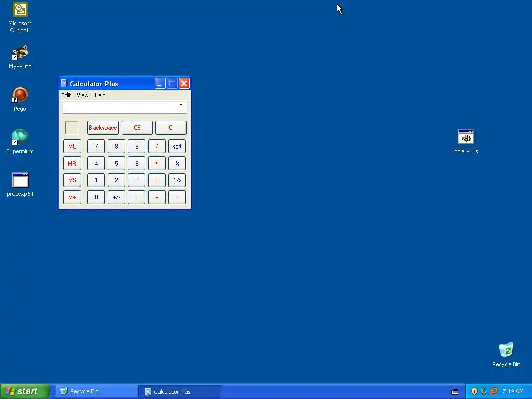Screen dimensions: 532x399
Task: Click the calculator digit 6 button
Action: pos(137,163)
